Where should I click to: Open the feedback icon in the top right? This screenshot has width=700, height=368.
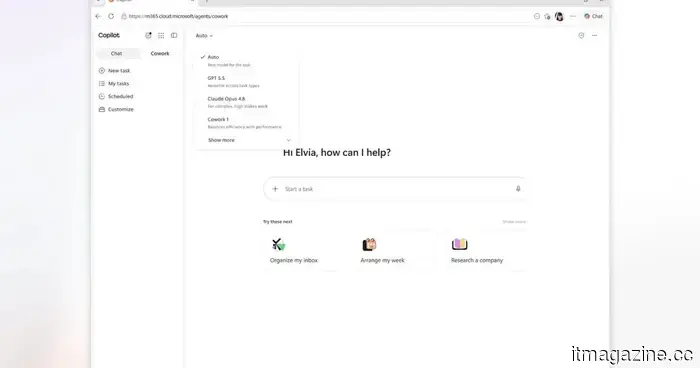click(581, 35)
